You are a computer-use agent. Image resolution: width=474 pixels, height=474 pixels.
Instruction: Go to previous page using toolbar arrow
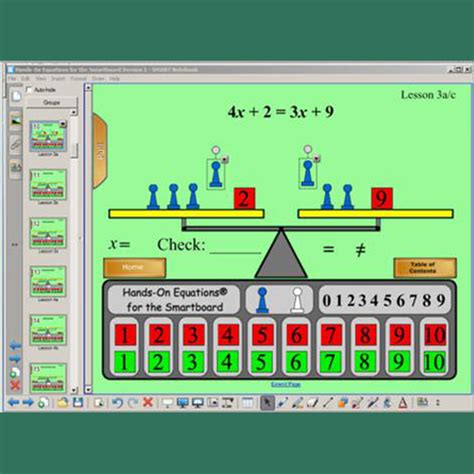pos(13,403)
